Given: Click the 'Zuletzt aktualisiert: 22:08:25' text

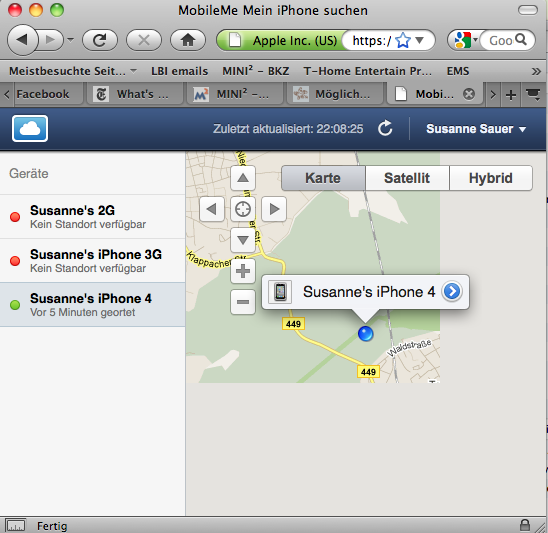Looking at the screenshot, I should pos(288,129).
